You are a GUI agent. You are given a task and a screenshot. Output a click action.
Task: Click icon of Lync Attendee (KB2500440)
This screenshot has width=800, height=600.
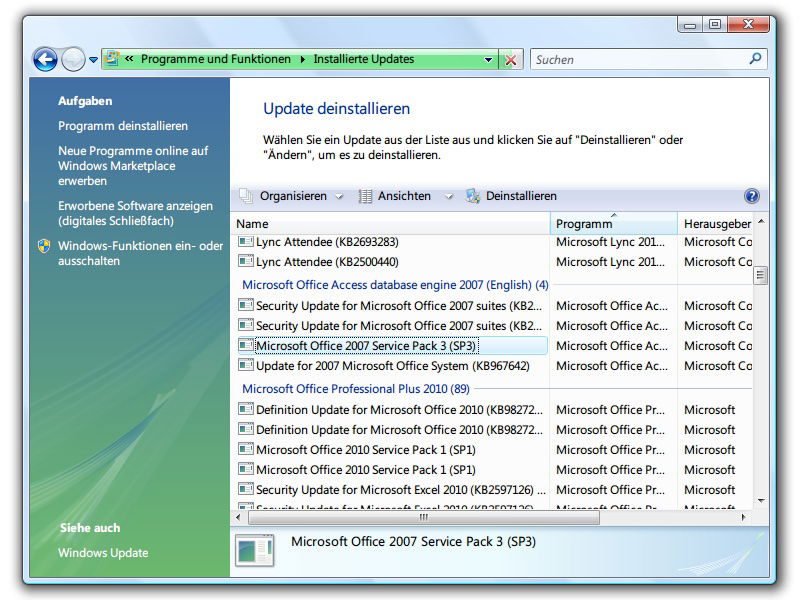pos(246,261)
